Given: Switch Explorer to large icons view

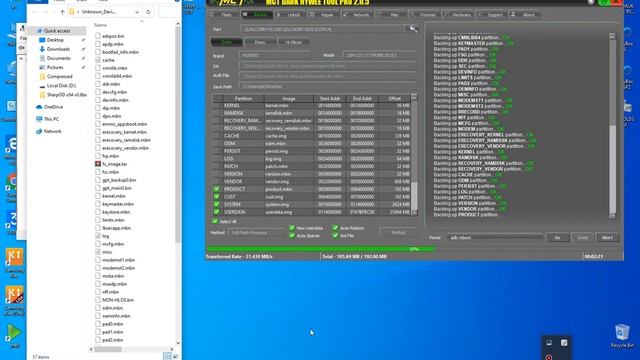Looking at the screenshot, I should [x=175, y=356].
